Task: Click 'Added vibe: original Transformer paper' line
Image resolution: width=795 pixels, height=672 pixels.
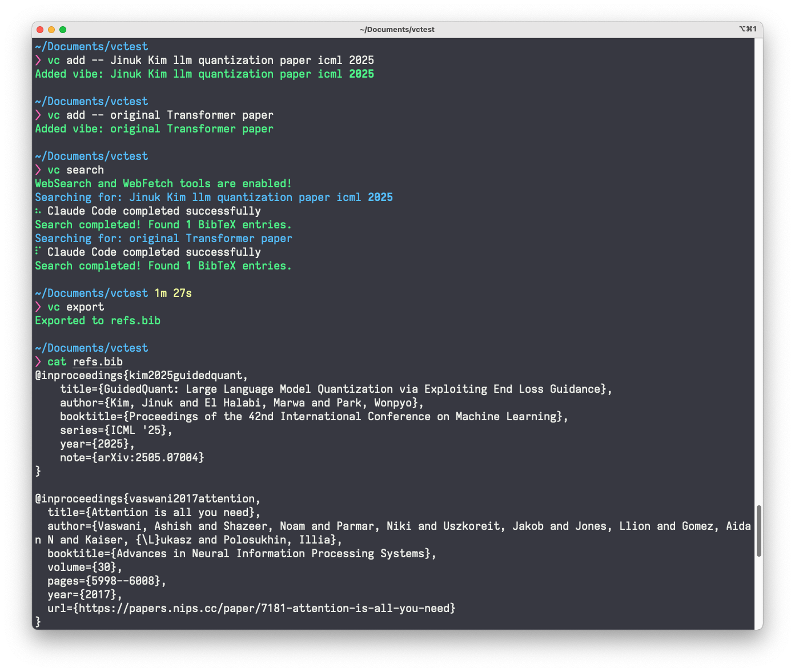Action: [154, 129]
